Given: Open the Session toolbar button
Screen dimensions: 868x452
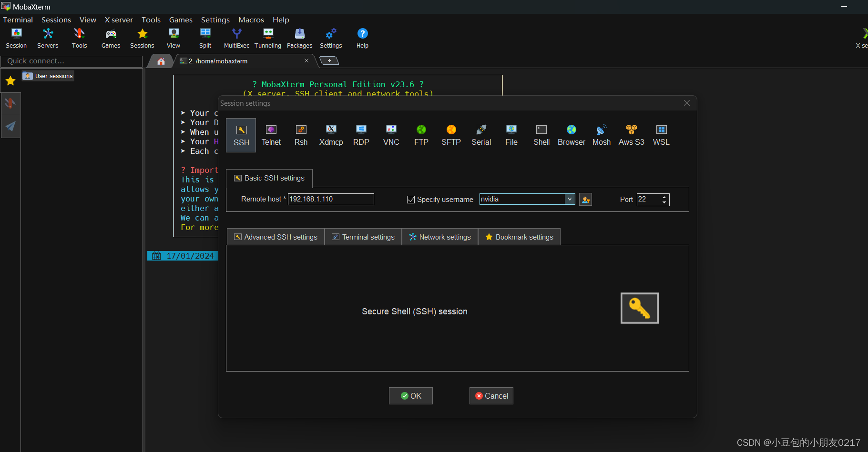Looking at the screenshot, I should (16, 38).
